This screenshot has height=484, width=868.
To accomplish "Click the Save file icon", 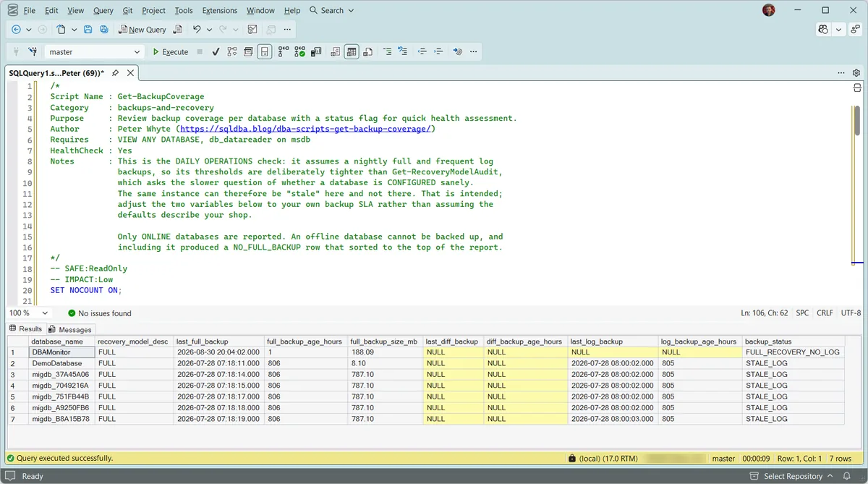I will (88, 30).
